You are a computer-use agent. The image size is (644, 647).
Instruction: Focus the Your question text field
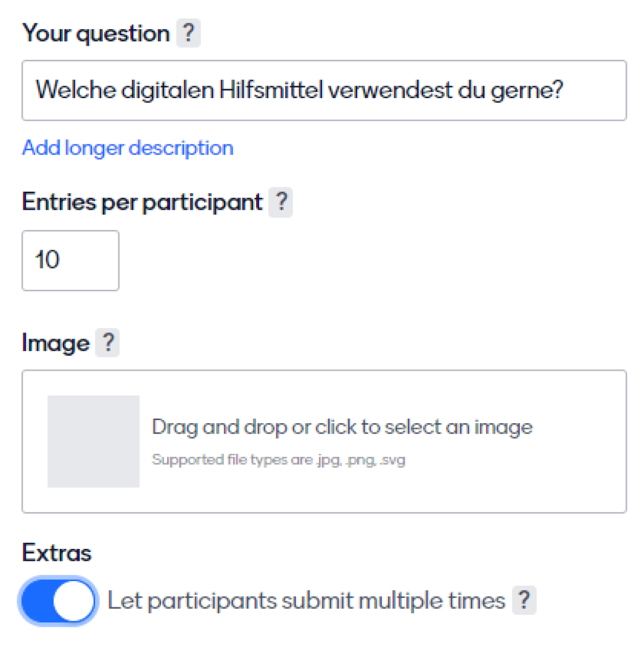(x=324, y=91)
